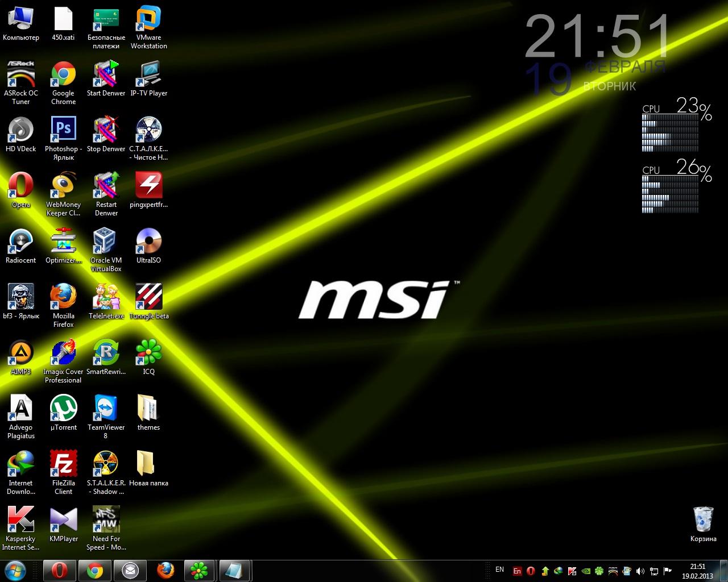Select the TeamViewer 8 desktop icon
The height and width of the screenshot is (582, 728).
106,409
